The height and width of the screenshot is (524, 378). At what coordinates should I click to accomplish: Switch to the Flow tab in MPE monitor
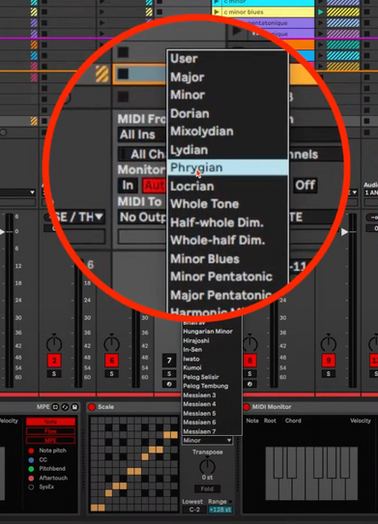[50, 431]
